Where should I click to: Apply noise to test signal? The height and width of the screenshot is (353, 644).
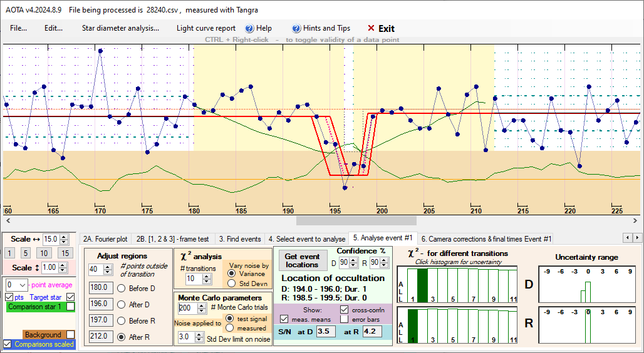[x=229, y=319]
